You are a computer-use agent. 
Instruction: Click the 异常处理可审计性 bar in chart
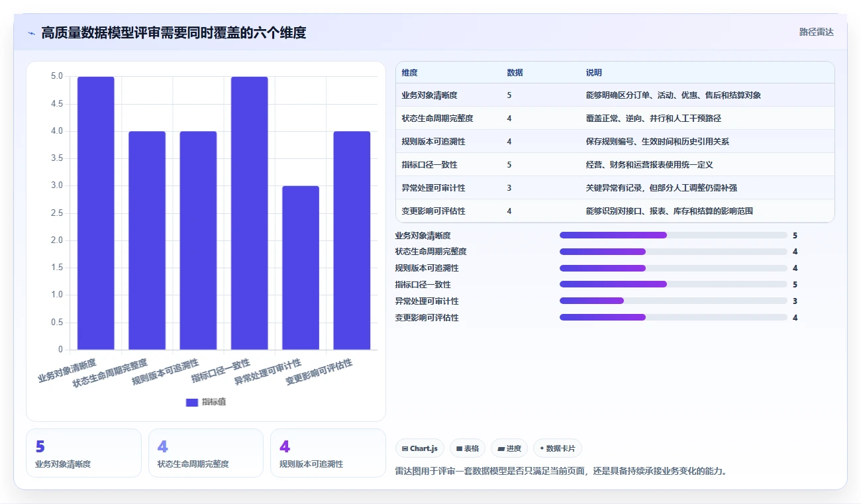click(x=301, y=268)
